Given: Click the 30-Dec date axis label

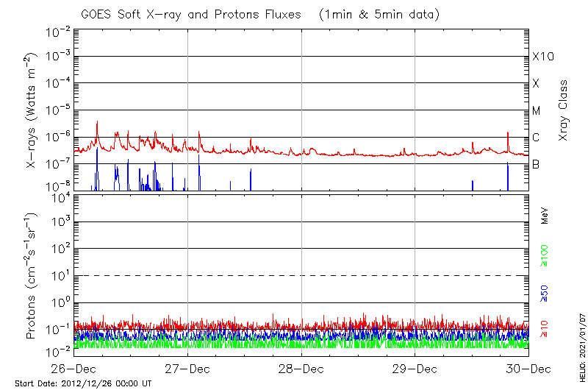Looking at the screenshot, I should (x=528, y=369).
